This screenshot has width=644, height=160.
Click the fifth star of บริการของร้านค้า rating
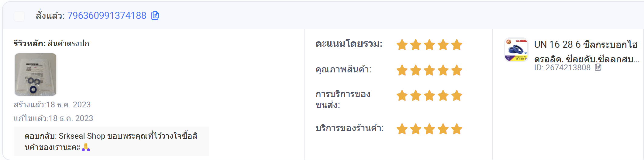click(x=456, y=129)
